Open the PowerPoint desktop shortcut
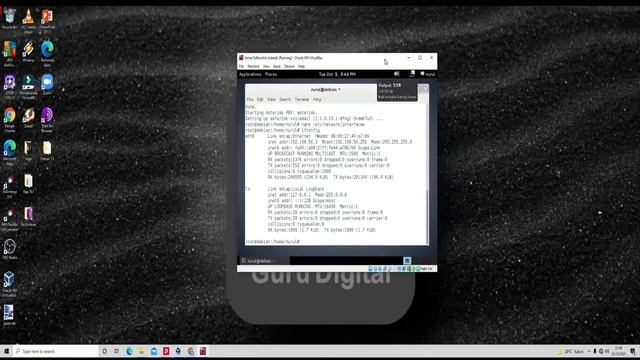Viewport: 640px width, 360px height. 47,20
